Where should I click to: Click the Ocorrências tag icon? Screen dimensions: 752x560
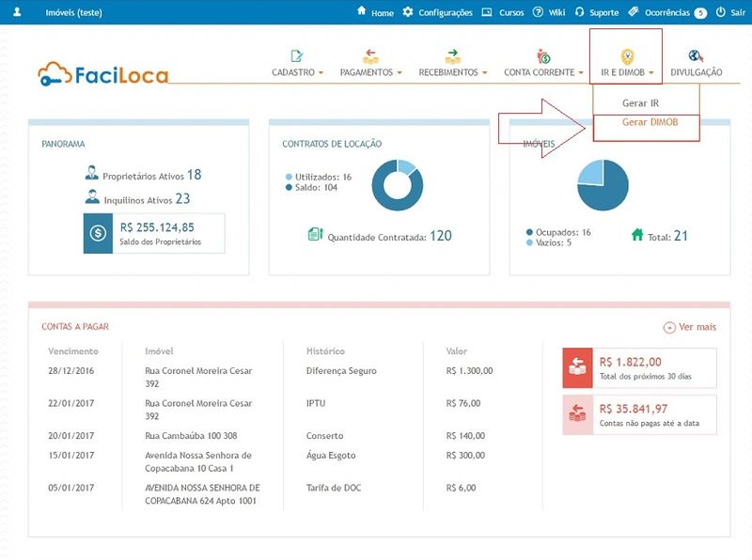634,12
